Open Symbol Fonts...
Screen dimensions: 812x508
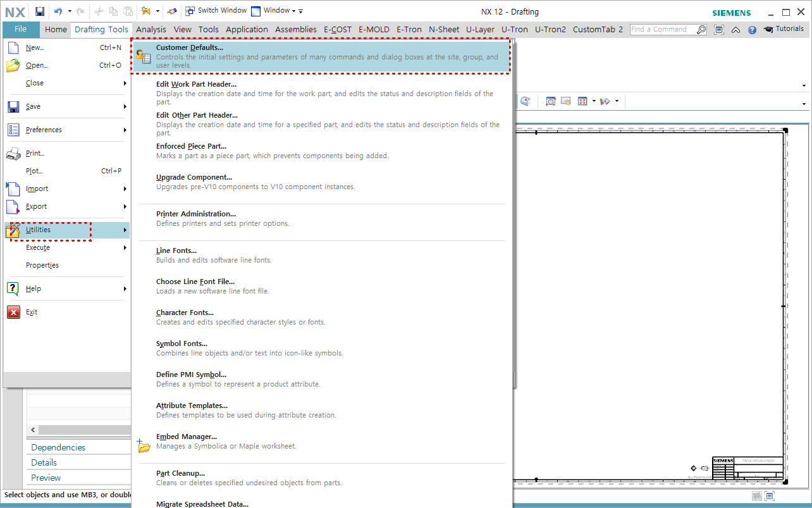321,348
